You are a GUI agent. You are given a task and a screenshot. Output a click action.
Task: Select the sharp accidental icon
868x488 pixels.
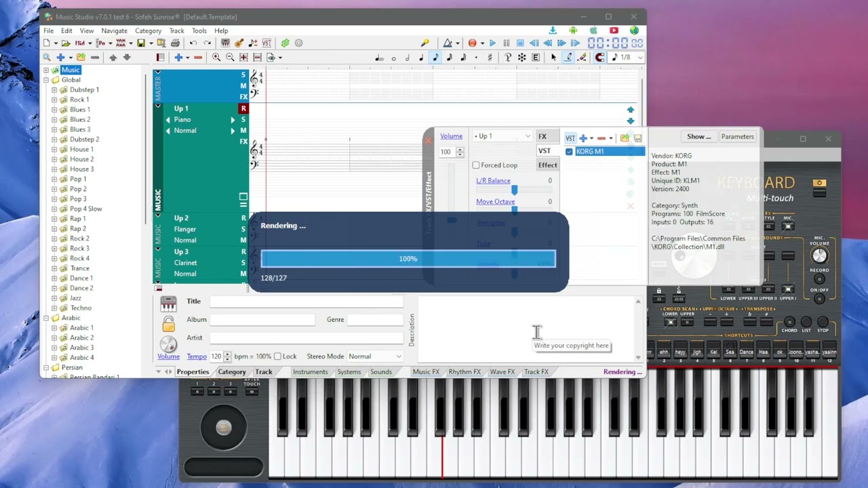[490, 58]
